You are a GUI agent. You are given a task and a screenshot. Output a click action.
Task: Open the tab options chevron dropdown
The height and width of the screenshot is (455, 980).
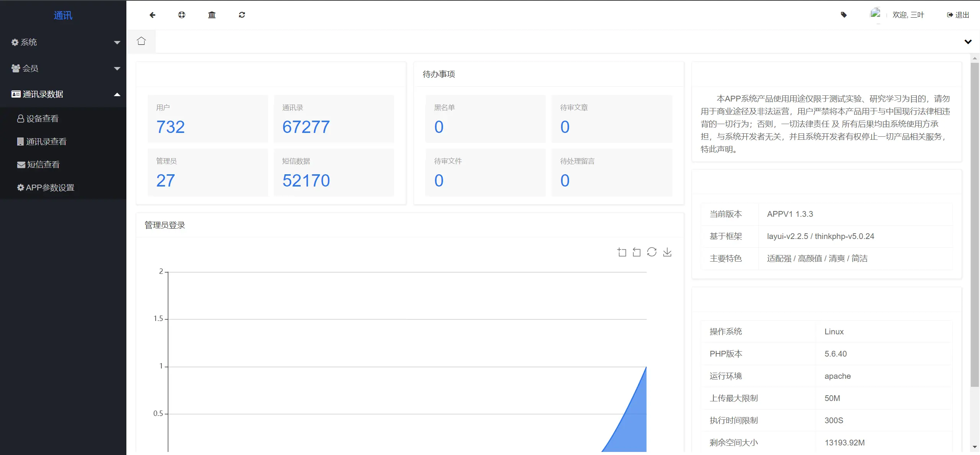(968, 42)
